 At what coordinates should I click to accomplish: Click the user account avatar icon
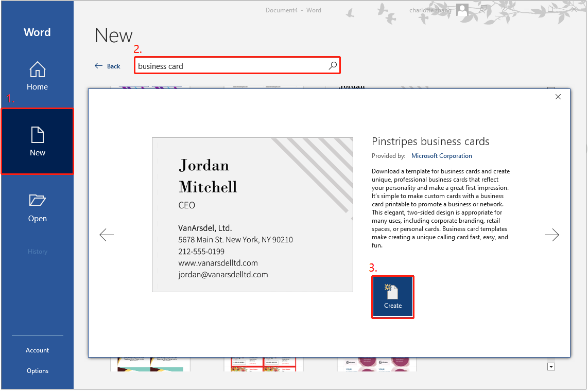click(462, 10)
